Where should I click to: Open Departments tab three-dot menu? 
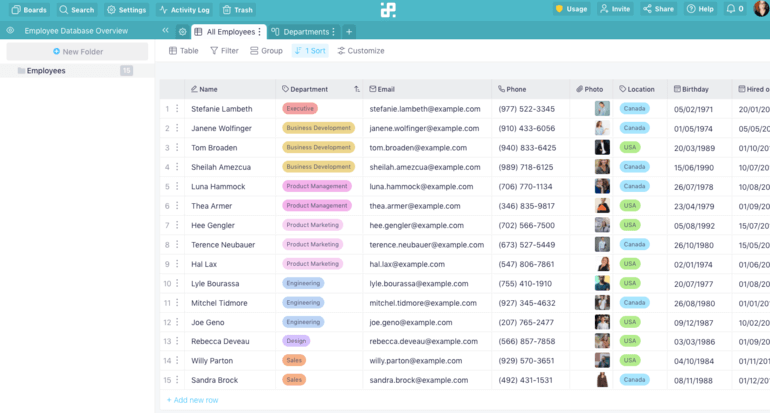333,32
